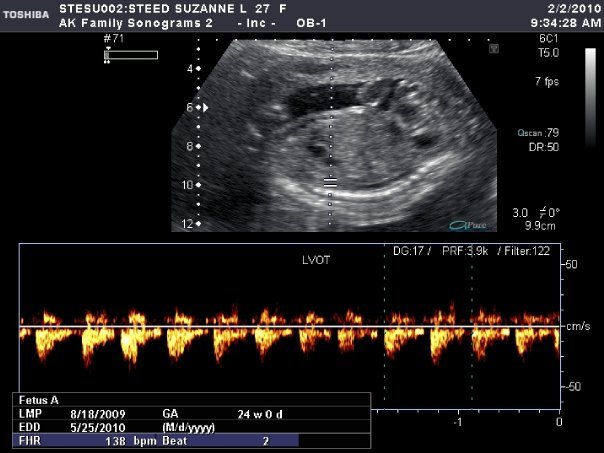
Task: Click the 3.0 Doppler frequency value
Action: [520, 213]
